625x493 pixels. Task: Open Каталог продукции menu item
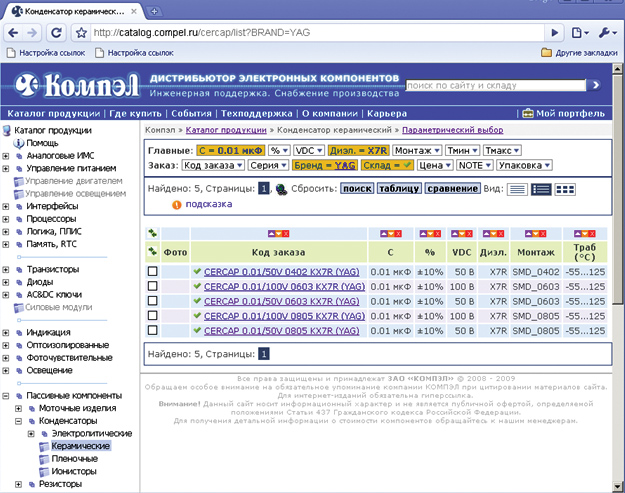[x=54, y=114]
